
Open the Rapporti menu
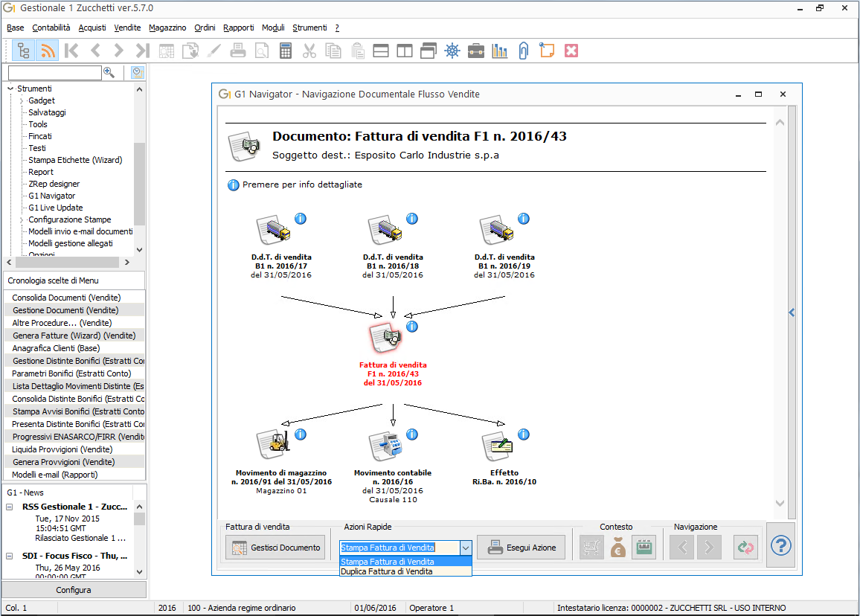click(x=239, y=28)
